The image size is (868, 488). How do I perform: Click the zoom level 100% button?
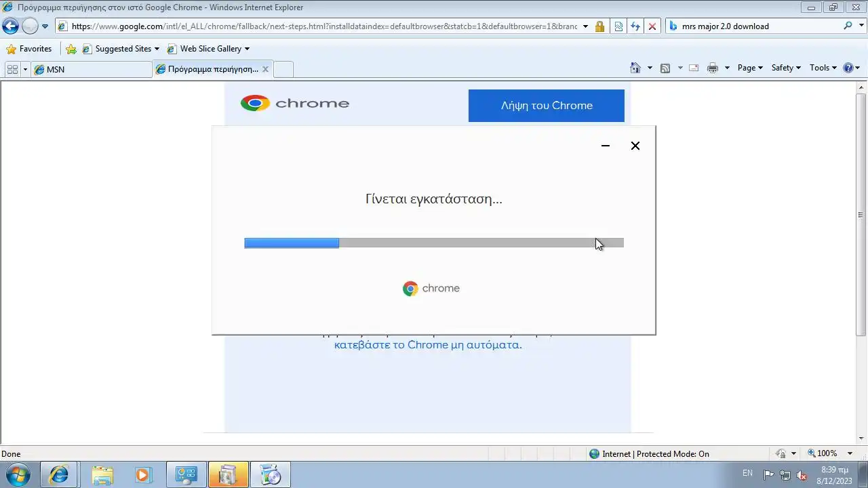[x=822, y=453]
